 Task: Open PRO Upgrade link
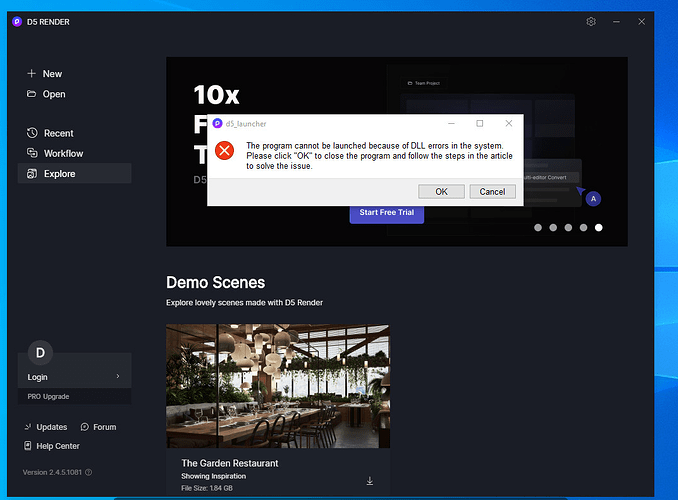point(48,397)
